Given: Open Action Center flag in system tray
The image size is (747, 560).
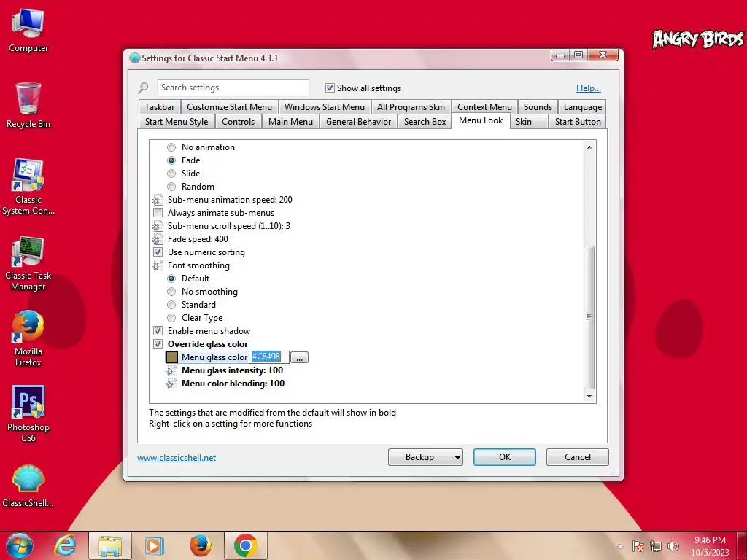Looking at the screenshot, I should pos(638,546).
